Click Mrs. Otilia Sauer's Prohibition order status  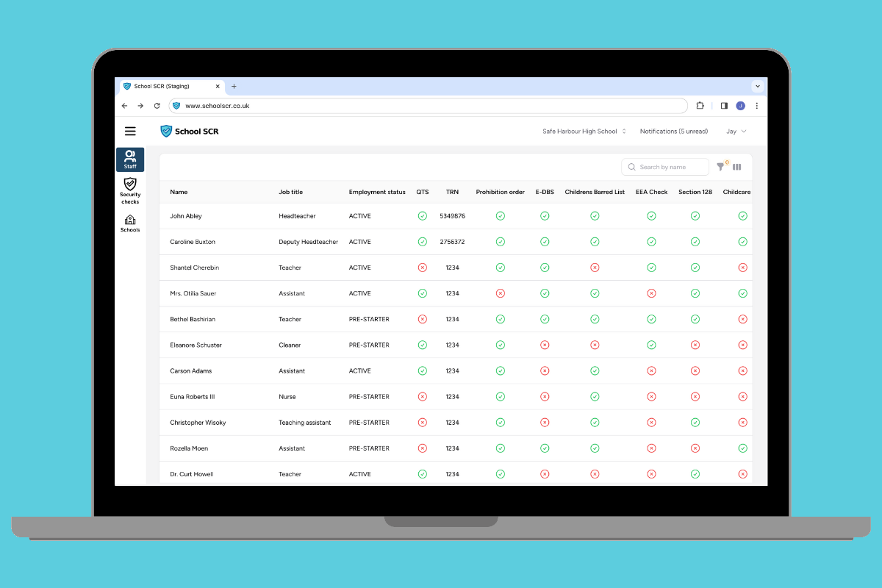(x=500, y=293)
